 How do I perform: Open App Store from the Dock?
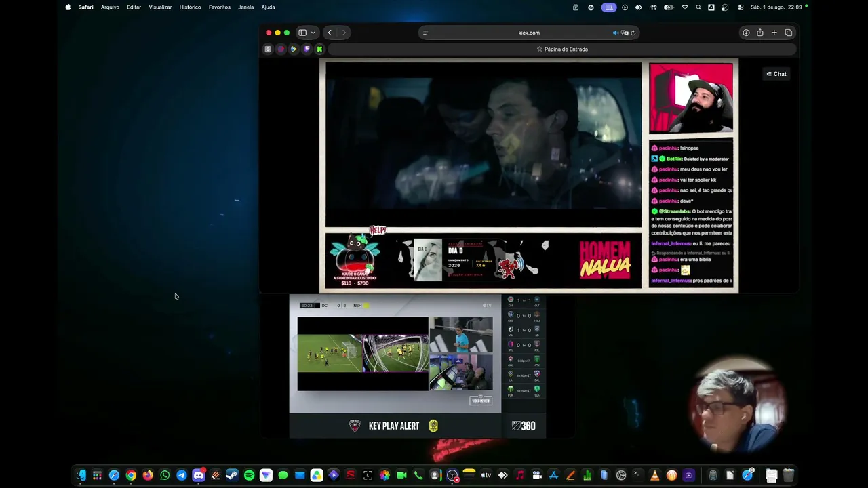(553, 475)
